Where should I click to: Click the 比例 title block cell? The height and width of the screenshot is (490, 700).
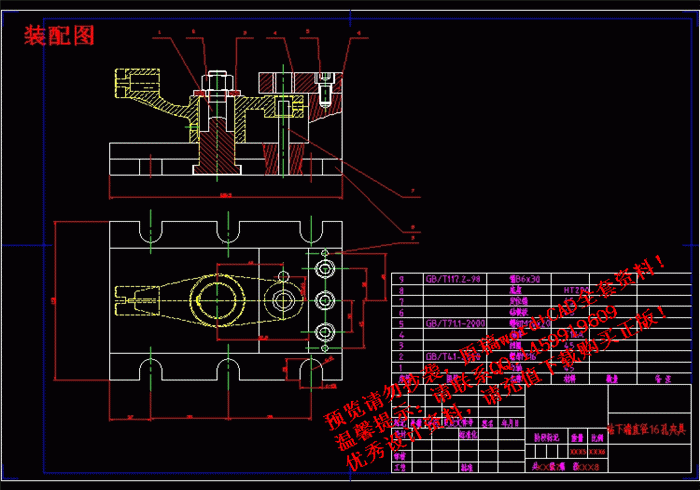point(597,437)
